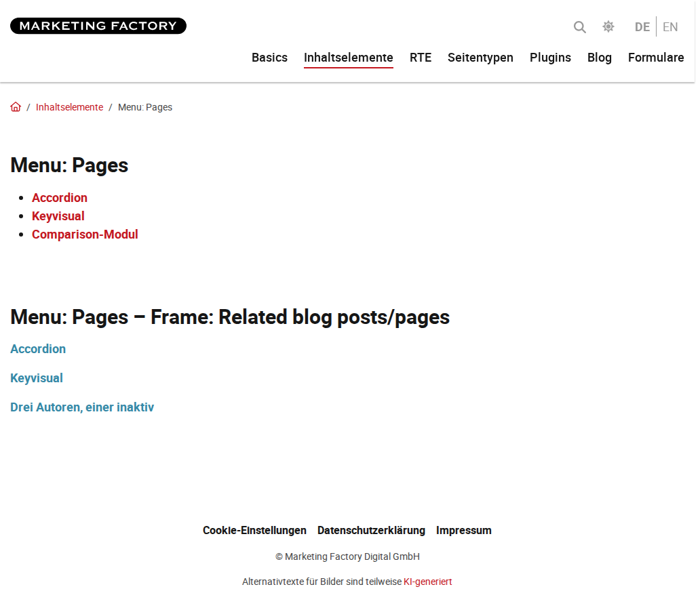This screenshot has height=610, width=700.
Task: Select Plugins in the main navigation
Action: (550, 58)
